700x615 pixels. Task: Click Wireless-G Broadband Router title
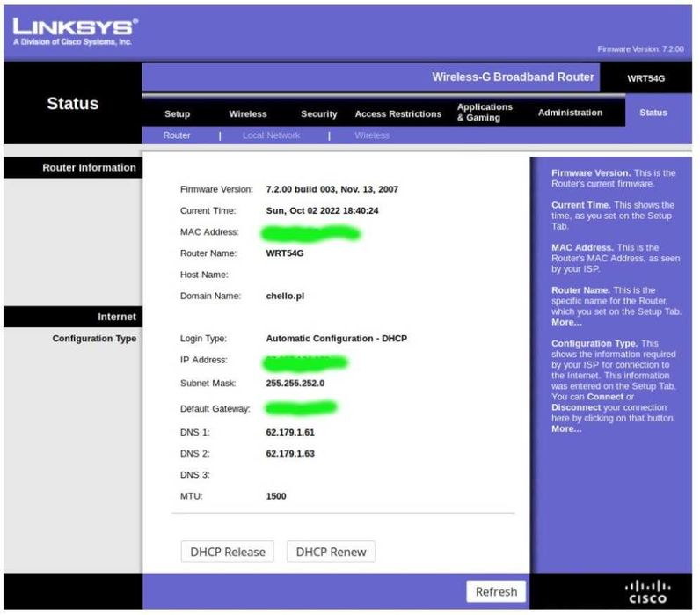click(x=513, y=77)
